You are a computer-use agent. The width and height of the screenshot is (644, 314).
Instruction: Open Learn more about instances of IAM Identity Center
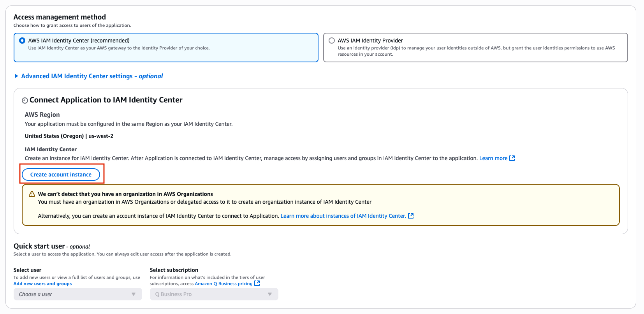343,216
